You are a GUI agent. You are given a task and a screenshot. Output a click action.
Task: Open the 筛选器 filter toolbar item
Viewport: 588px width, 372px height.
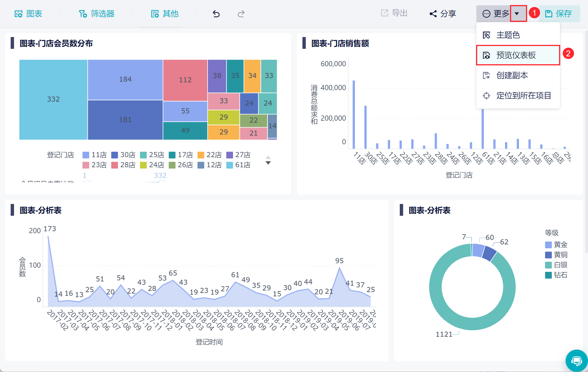97,13
